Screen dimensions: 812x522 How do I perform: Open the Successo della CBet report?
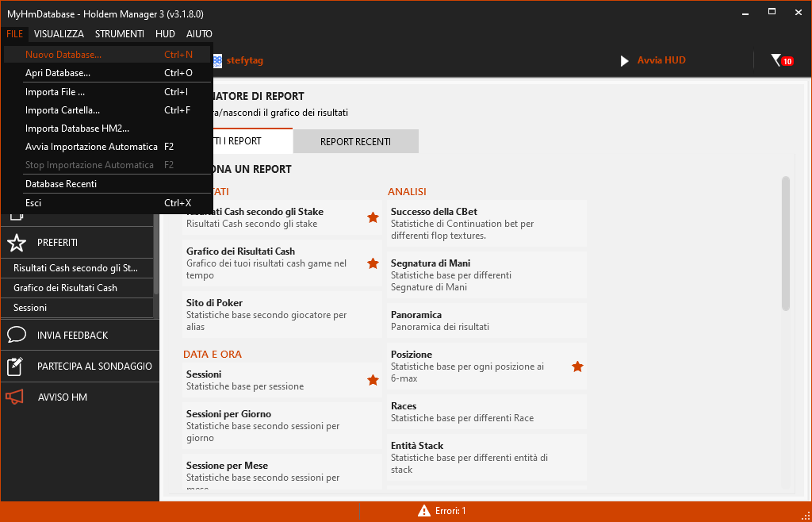(486, 223)
